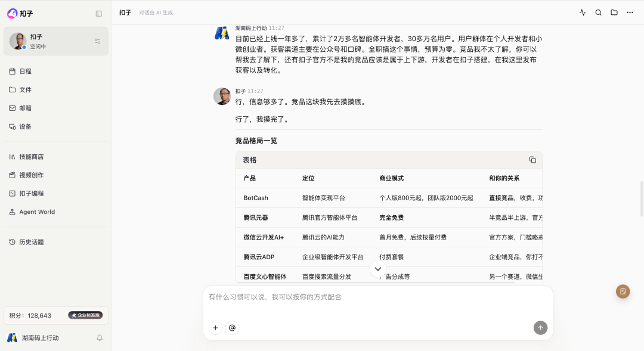
Task: Click the 首月免费，后续按量付费 cell
Action: click(413, 237)
